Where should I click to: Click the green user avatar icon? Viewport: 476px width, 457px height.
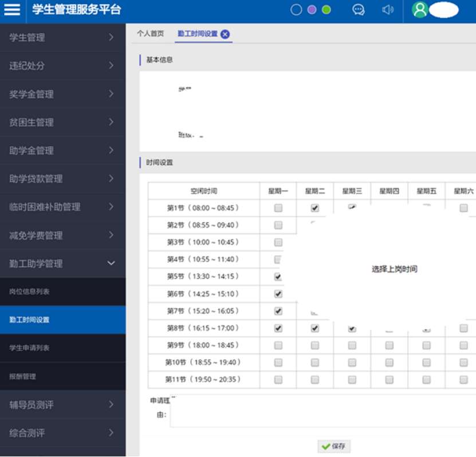[x=420, y=10]
